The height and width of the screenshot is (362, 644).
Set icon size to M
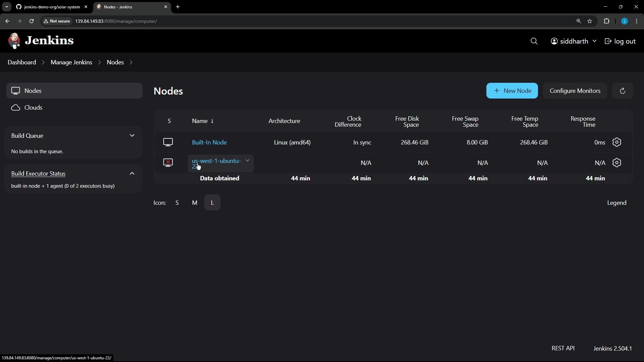coord(195,203)
